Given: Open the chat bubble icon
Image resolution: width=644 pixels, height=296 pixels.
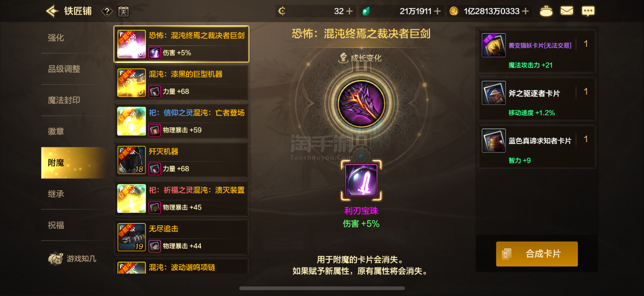Looking at the screenshot, I should [x=588, y=11].
